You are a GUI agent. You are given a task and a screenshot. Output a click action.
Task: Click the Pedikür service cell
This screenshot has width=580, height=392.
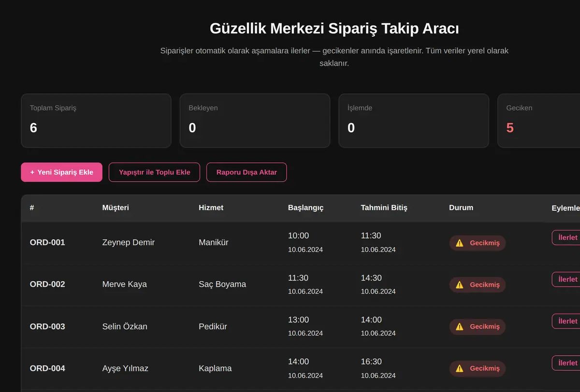213,326
